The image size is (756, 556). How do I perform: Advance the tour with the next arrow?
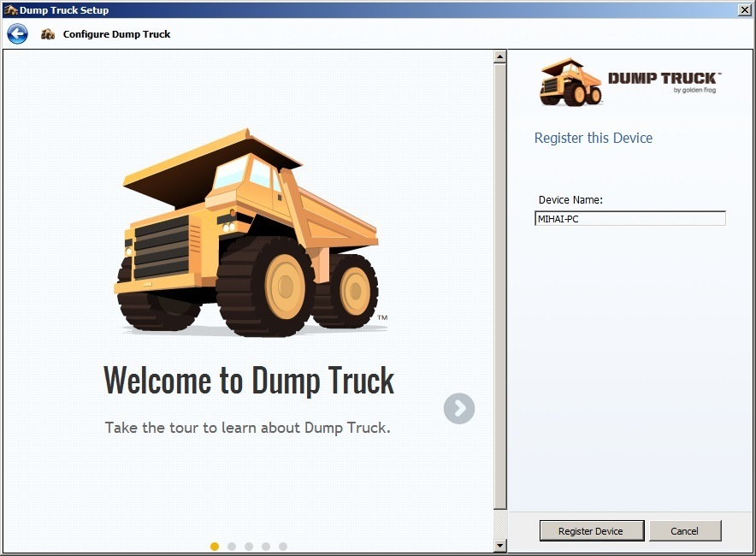pos(459,408)
